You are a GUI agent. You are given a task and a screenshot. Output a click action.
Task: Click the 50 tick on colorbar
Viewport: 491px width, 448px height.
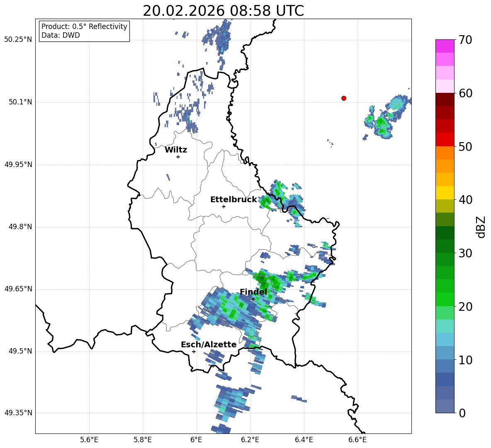click(x=465, y=146)
